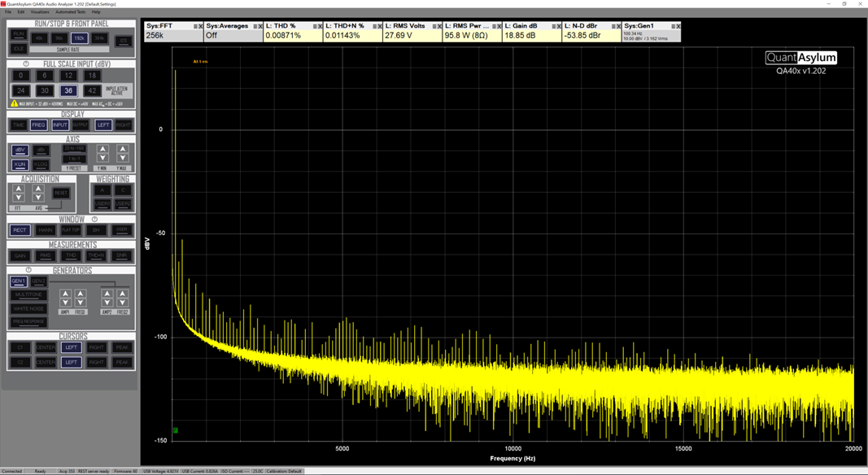This screenshot has height=475, width=868.
Task: Enable A weighting
Action: tap(103, 190)
